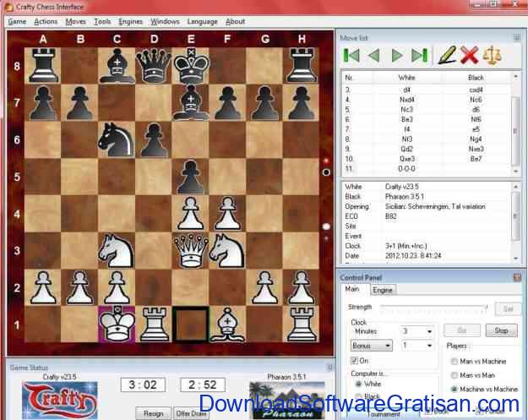The image size is (528, 420).
Task: Click the highlighted empty e1 square
Action: pyautogui.click(x=191, y=325)
